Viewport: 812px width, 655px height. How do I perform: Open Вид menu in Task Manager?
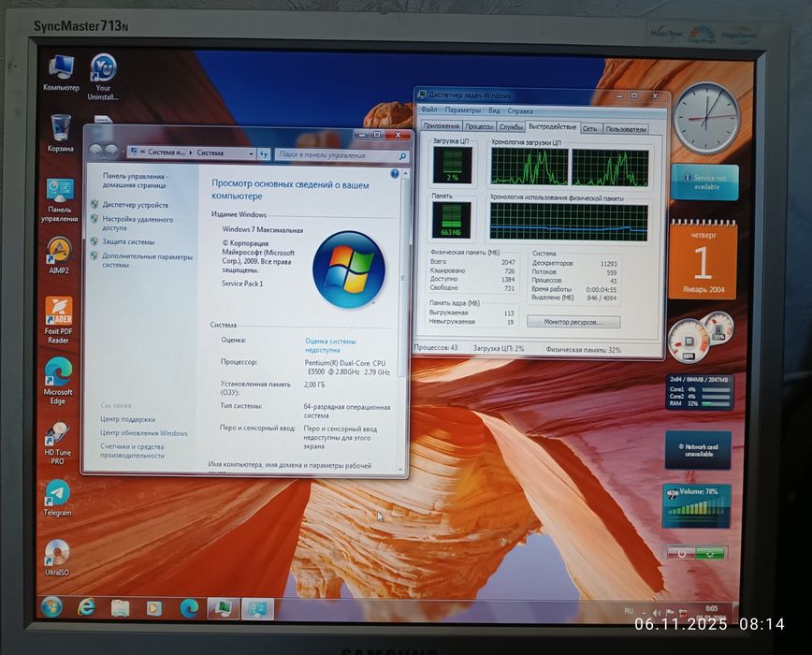pyautogui.click(x=494, y=110)
